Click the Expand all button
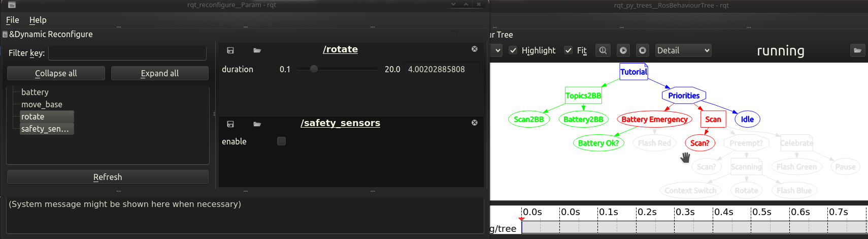The height and width of the screenshot is (239, 868). (x=159, y=73)
